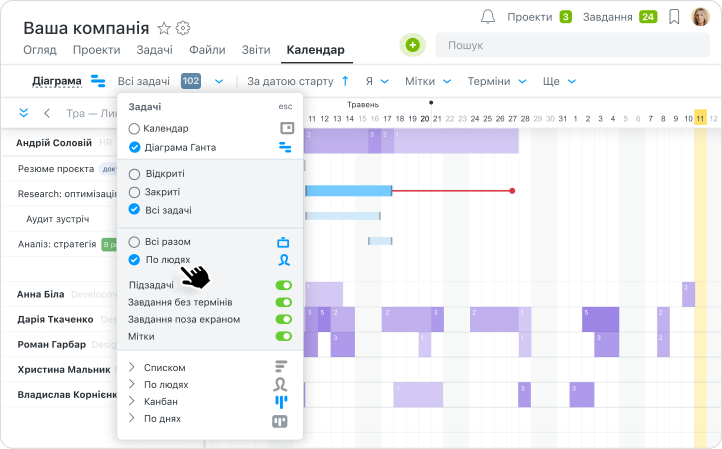Click the double chevron collapse-all icon
Image resolution: width=722 pixels, height=449 pixels.
[x=24, y=113]
